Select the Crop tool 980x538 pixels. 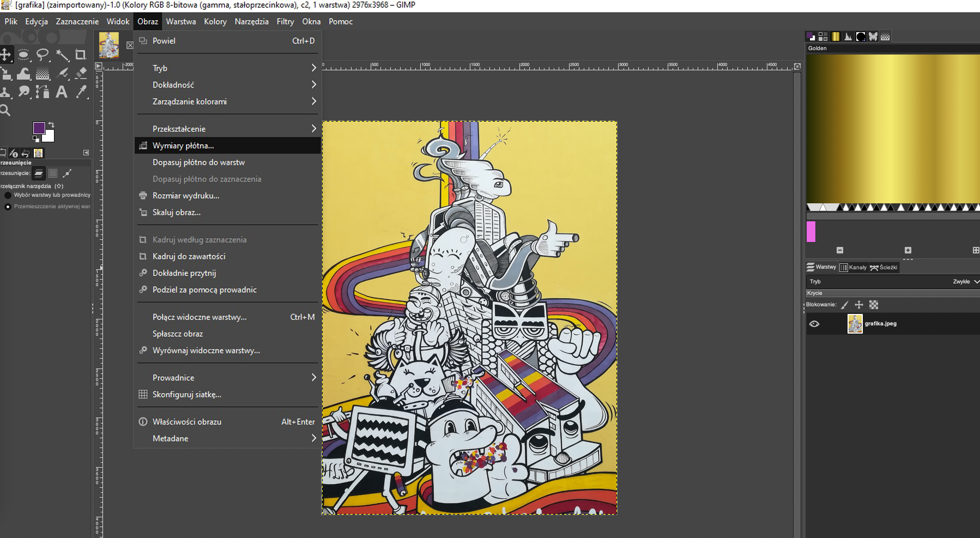tap(81, 55)
